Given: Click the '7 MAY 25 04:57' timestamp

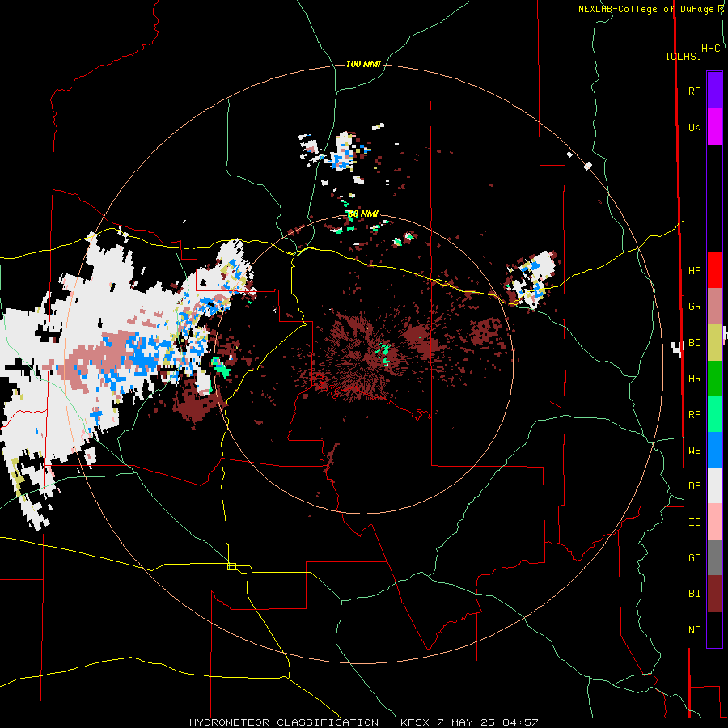Looking at the screenshot, I should click(x=488, y=722).
